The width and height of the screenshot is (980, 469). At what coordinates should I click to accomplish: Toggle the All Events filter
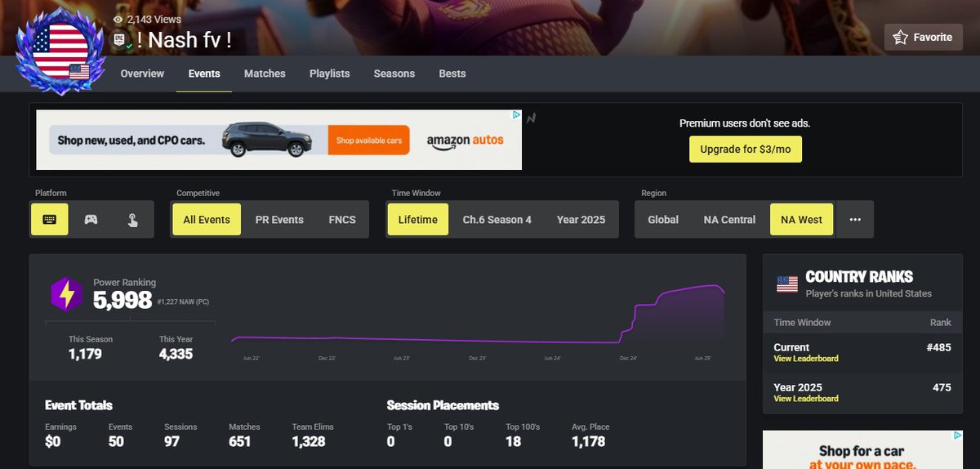(x=207, y=220)
